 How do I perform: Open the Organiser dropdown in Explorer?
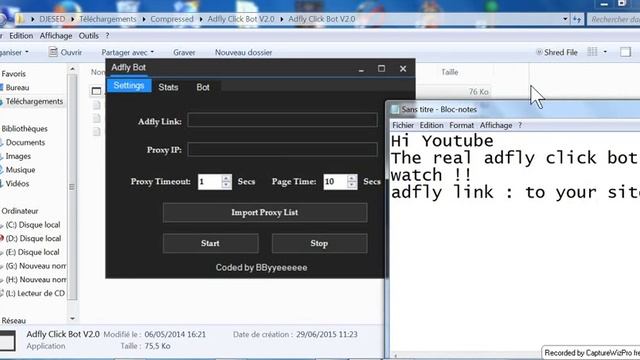point(14,52)
